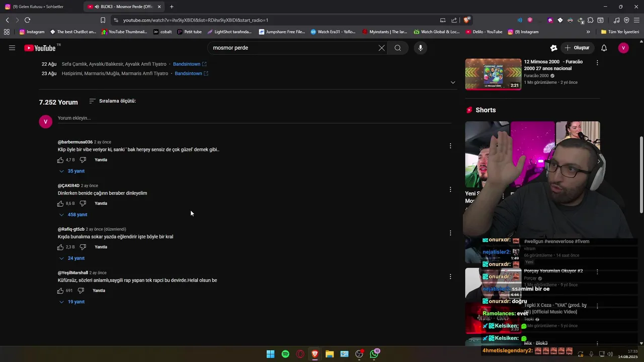
Task: Dislike the @ÇAKIR4D comment
Action: click(83, 204)
